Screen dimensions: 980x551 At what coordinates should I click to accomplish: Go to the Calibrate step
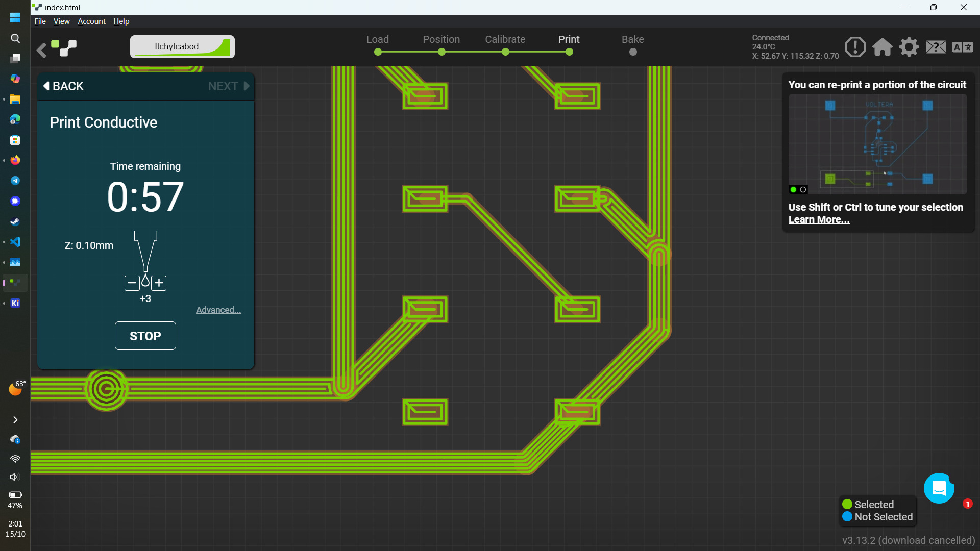tap(505, 44)
